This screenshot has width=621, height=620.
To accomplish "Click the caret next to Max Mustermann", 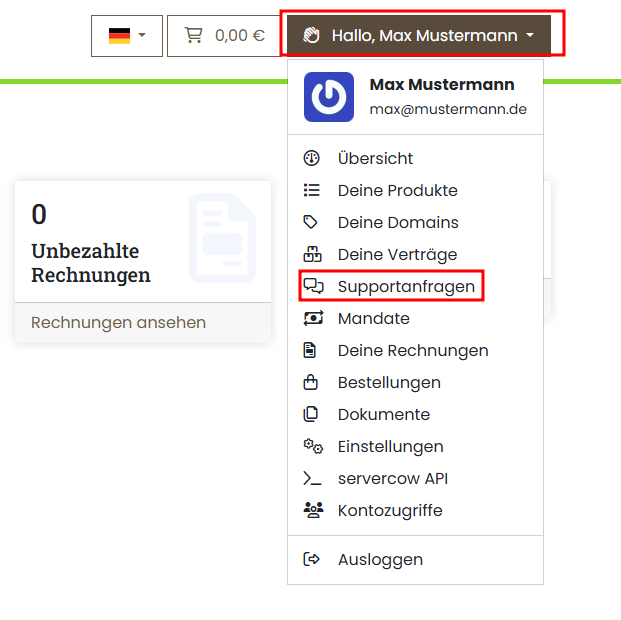I will tap(530, 35).
